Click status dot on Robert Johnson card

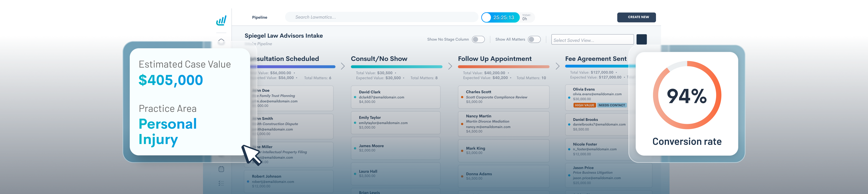point(248,182)
